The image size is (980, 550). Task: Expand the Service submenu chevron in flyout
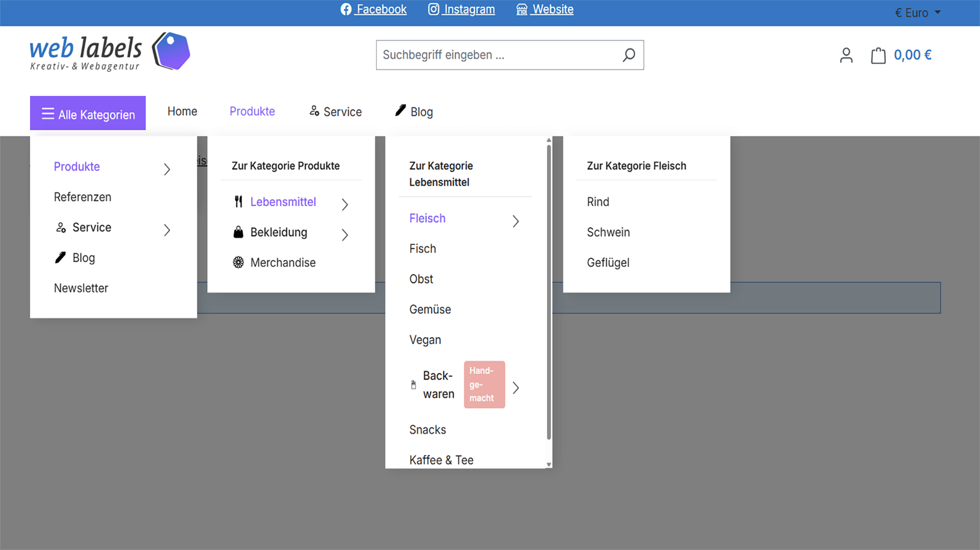click(167, 230)
